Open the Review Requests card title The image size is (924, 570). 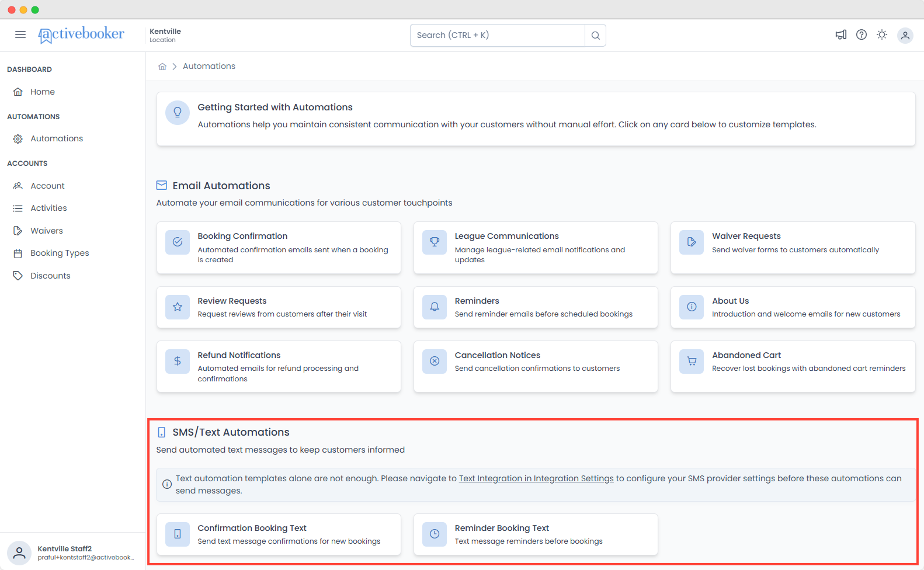click(232, 301)
